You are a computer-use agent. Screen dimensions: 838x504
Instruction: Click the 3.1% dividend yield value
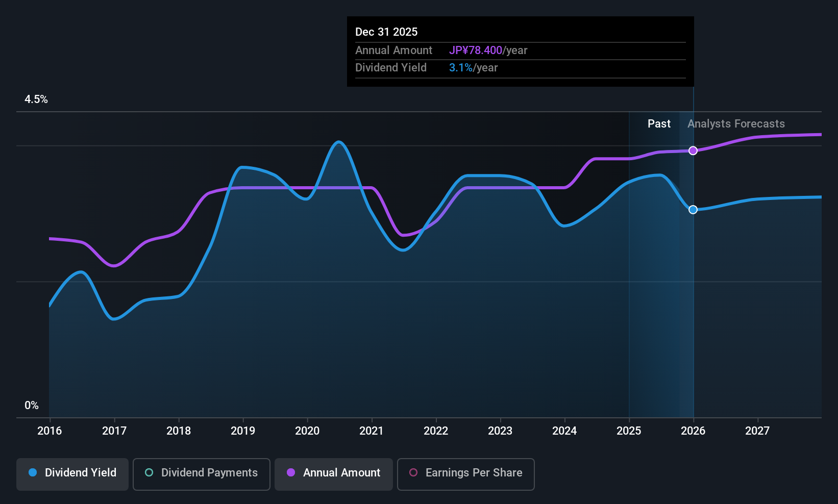461,68
